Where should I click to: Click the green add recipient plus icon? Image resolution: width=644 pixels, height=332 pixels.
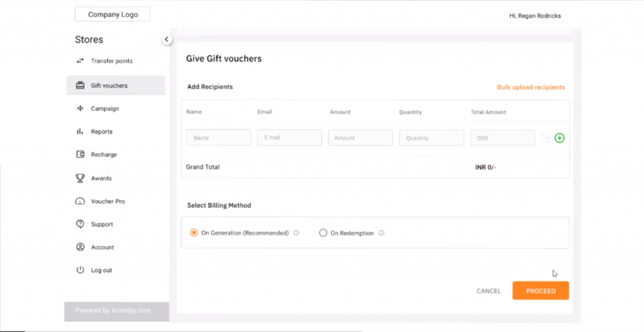559,138
